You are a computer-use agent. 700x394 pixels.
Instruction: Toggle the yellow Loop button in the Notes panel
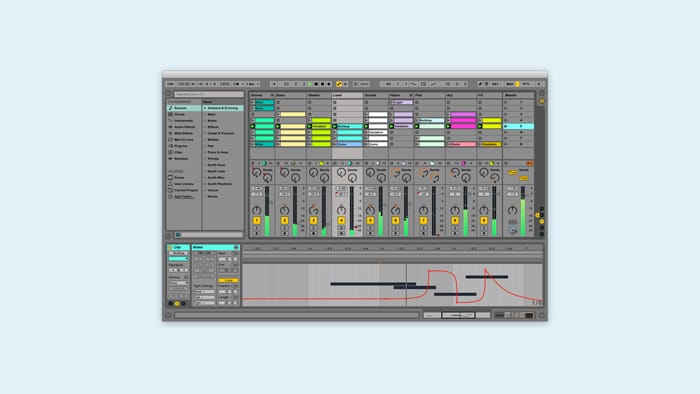228,280
